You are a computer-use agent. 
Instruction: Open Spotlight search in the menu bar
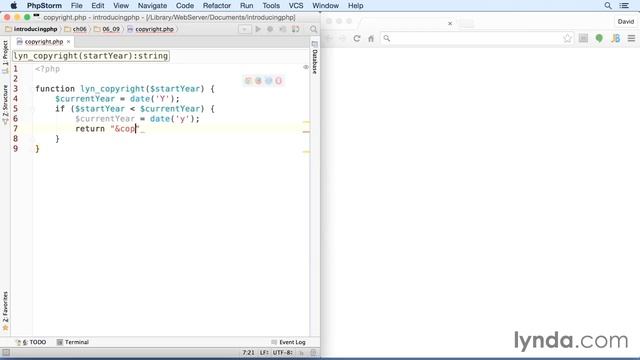point(608,6)
